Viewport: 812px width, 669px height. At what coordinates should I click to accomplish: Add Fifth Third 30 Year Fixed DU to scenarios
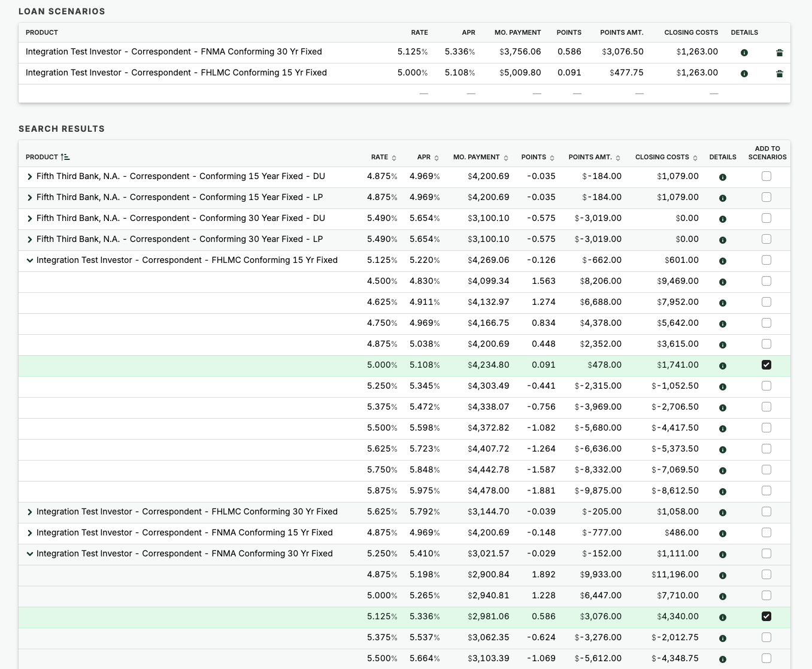point(766,218)
